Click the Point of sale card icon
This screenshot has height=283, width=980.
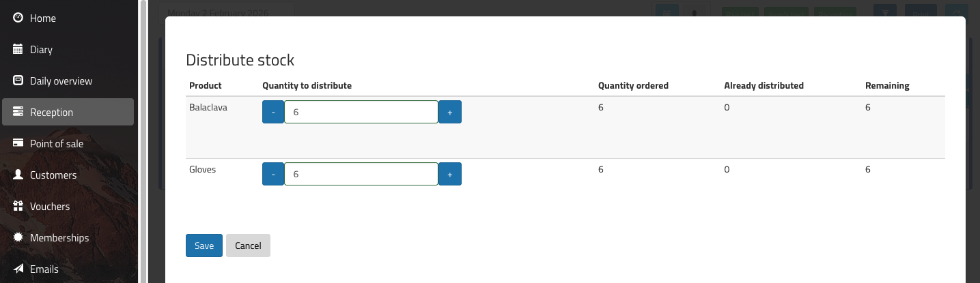(18, 143)
